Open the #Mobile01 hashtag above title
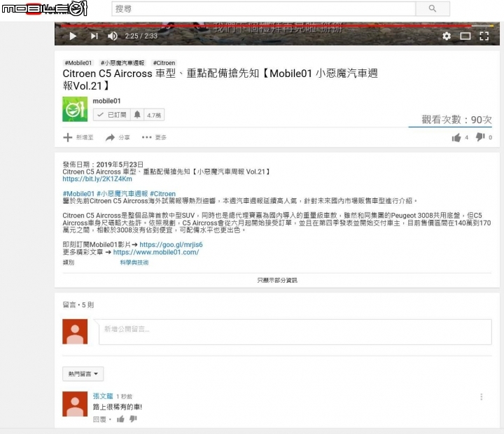The image size is (504, 434). click(78, 63)
